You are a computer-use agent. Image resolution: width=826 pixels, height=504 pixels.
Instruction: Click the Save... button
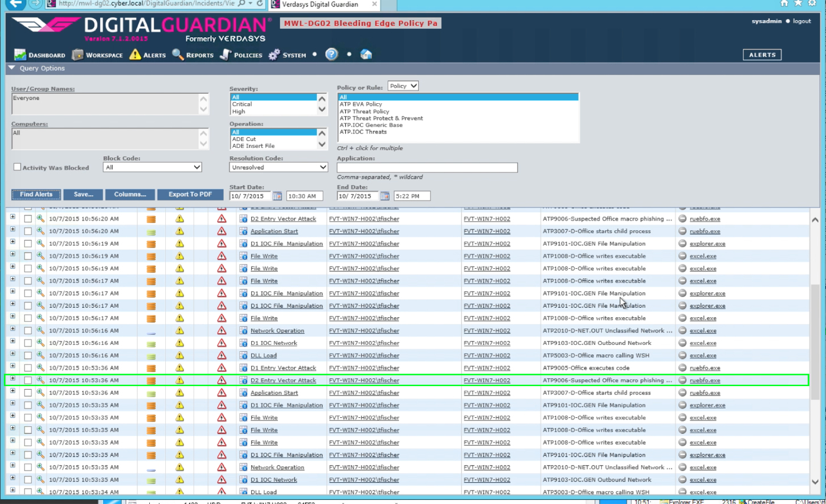[x=83, y=195]
